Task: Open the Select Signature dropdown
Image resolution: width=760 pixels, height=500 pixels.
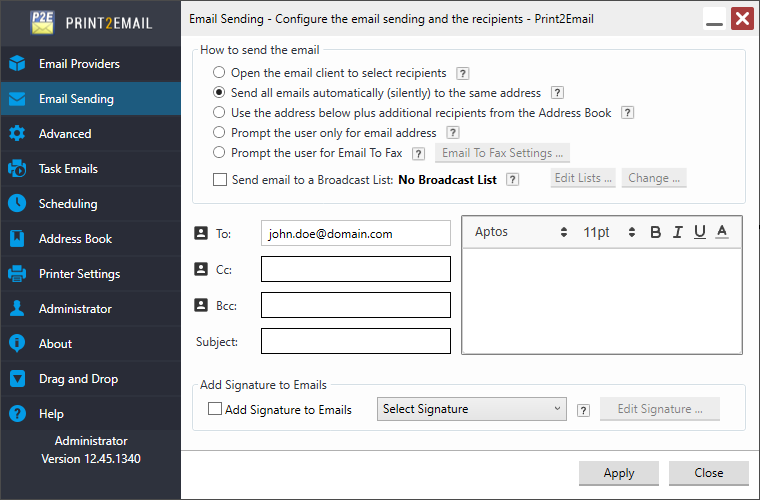Action: 472,409
